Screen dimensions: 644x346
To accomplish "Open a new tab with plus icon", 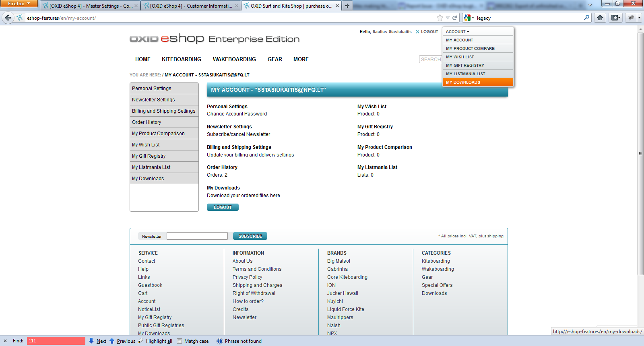I will coord(347,6).
